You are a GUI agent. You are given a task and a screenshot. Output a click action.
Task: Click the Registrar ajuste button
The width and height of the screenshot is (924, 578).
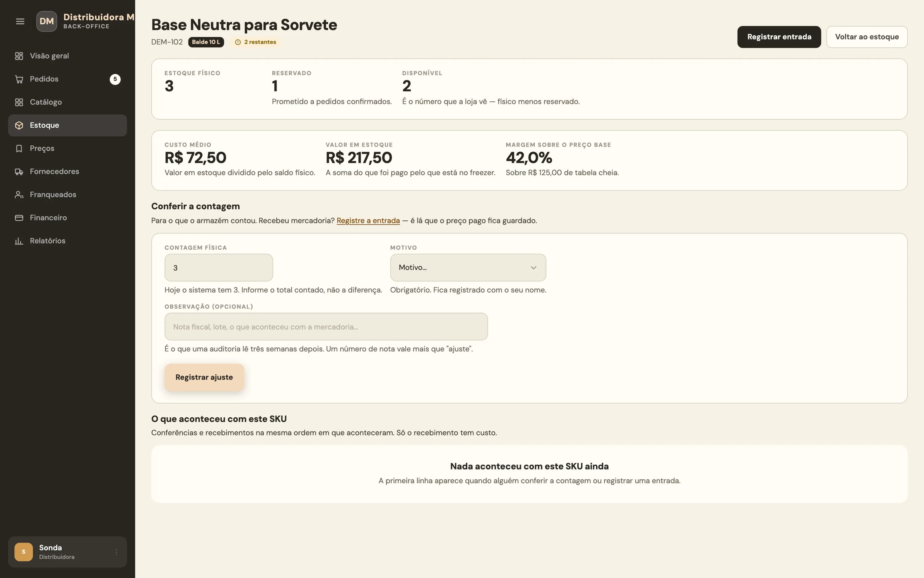pyautogui.click(x=204, y=377)
